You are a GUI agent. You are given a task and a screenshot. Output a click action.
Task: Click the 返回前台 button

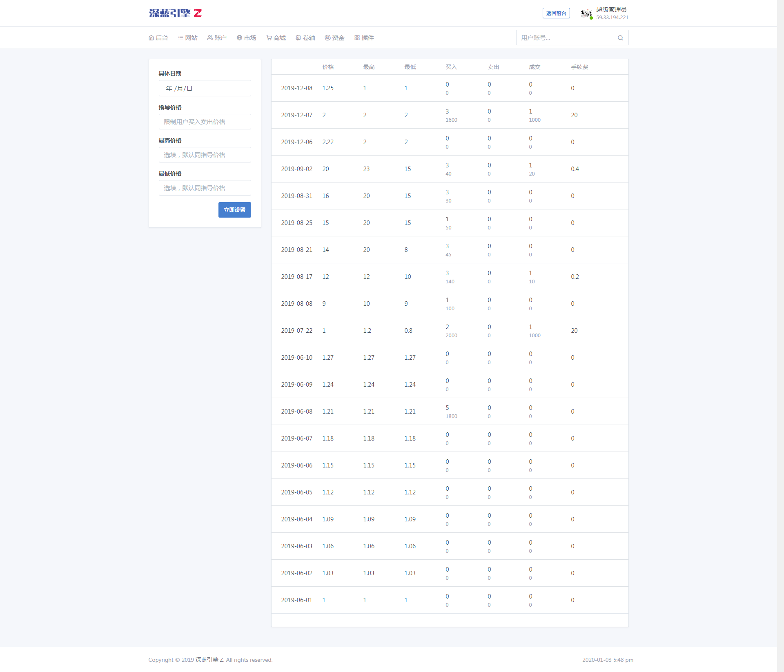click(x=556, y=13)
